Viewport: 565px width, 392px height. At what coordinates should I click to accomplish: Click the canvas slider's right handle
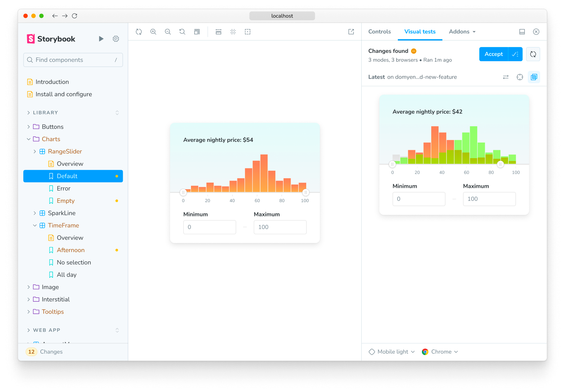306,193
